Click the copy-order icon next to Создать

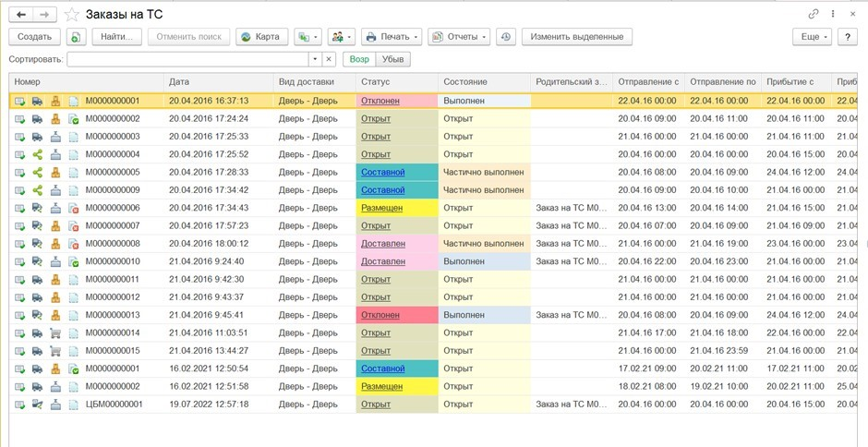click(x=76, y=37)
